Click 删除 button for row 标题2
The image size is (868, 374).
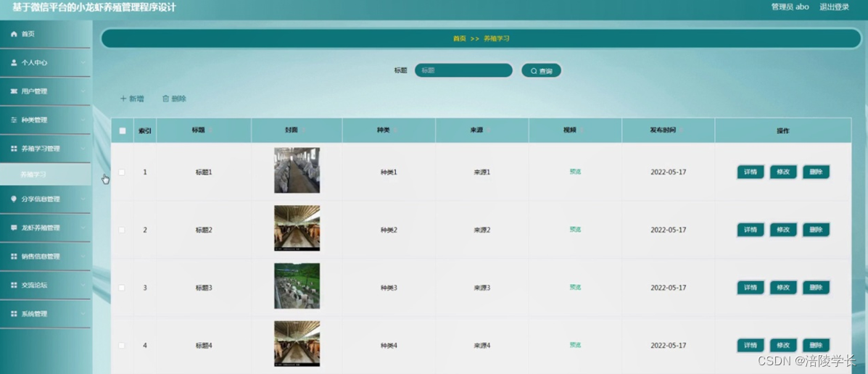(x=816, y=230)
